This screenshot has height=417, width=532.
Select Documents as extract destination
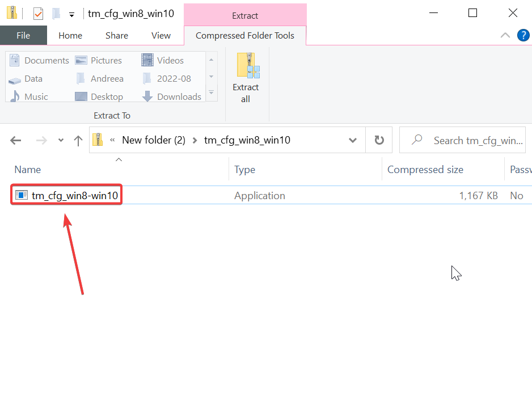point(39,60)
